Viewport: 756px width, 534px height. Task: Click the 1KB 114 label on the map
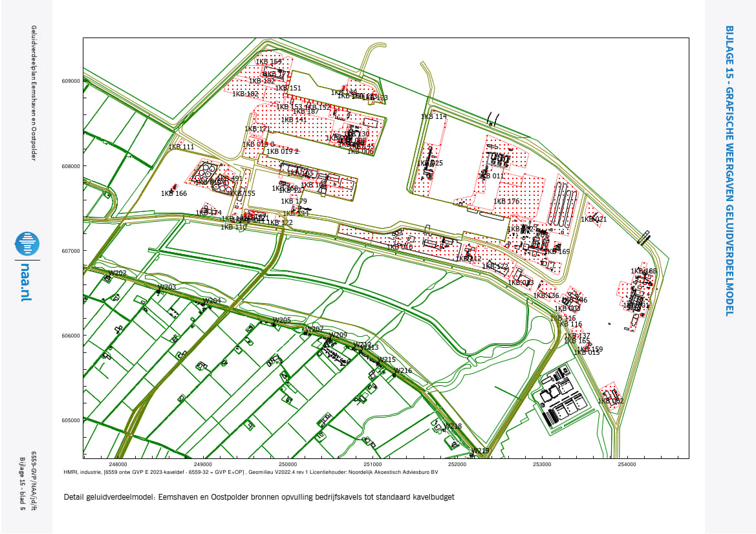coord(434,117)
